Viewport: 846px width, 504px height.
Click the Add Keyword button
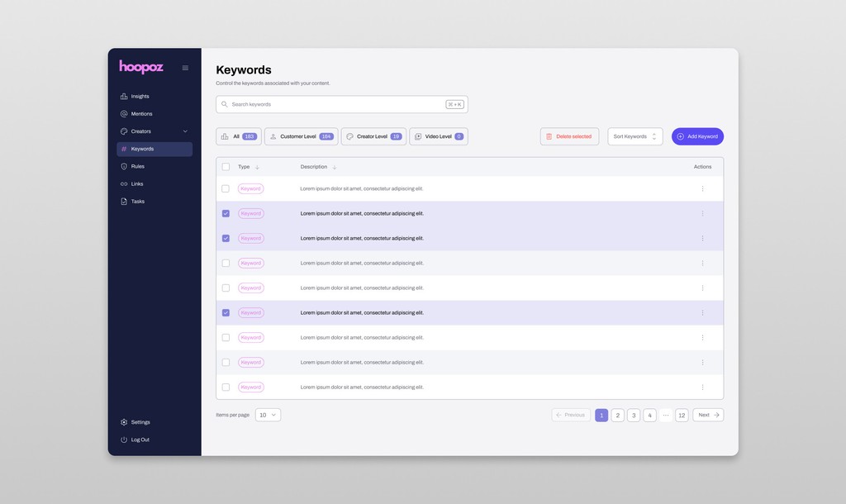coord(698,136)
